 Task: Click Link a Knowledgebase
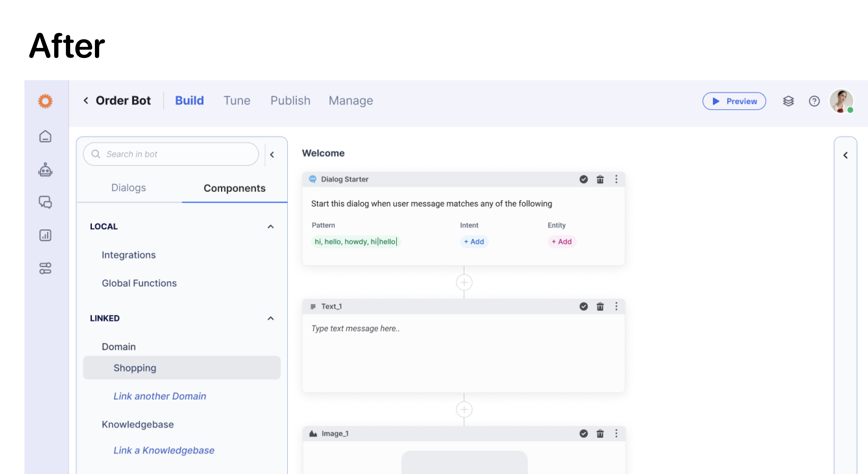coord(164,450)
